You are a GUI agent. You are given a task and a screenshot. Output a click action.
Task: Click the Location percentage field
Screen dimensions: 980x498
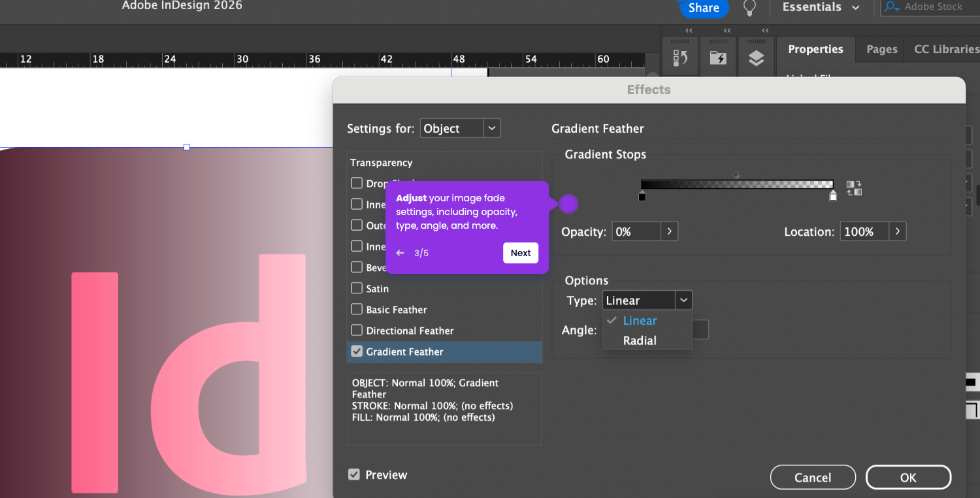tap(864, 231)
